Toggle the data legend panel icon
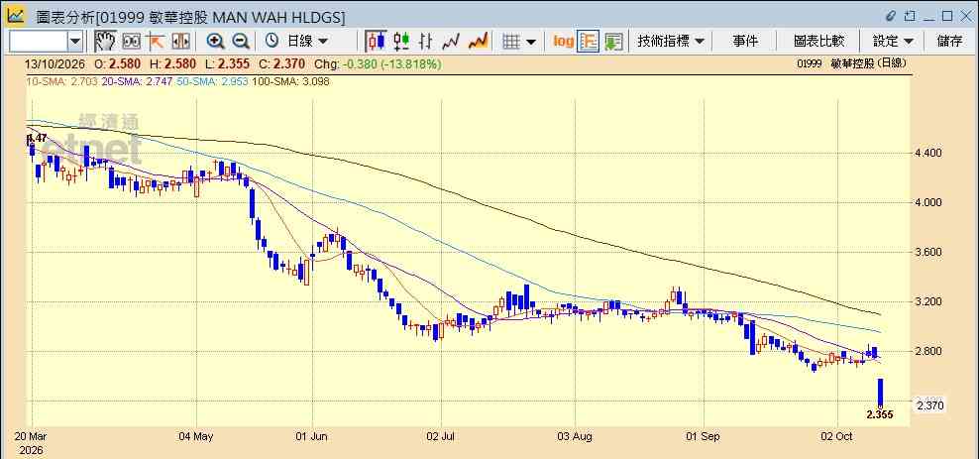 (x=589, y=42)
